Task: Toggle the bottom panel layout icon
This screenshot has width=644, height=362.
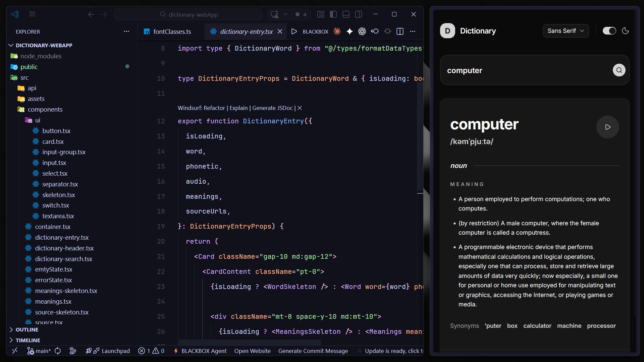Action: (346, 14)
